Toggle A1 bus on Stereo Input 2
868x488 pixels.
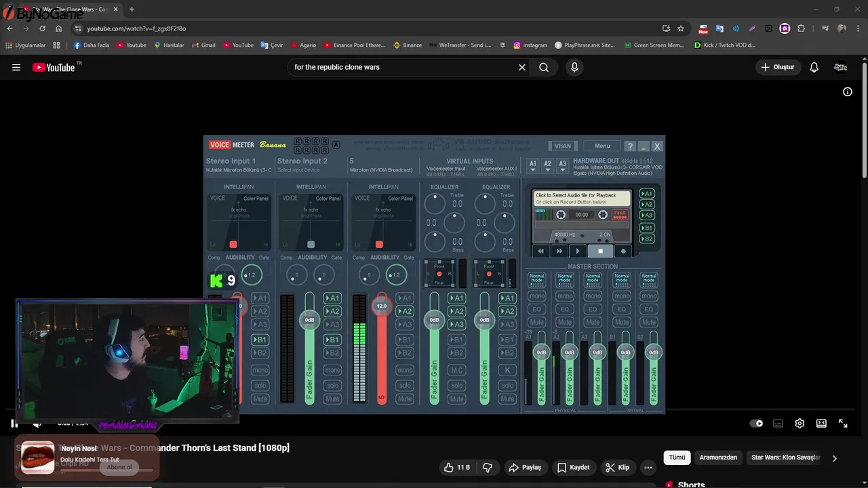click(x=332, y=298)
